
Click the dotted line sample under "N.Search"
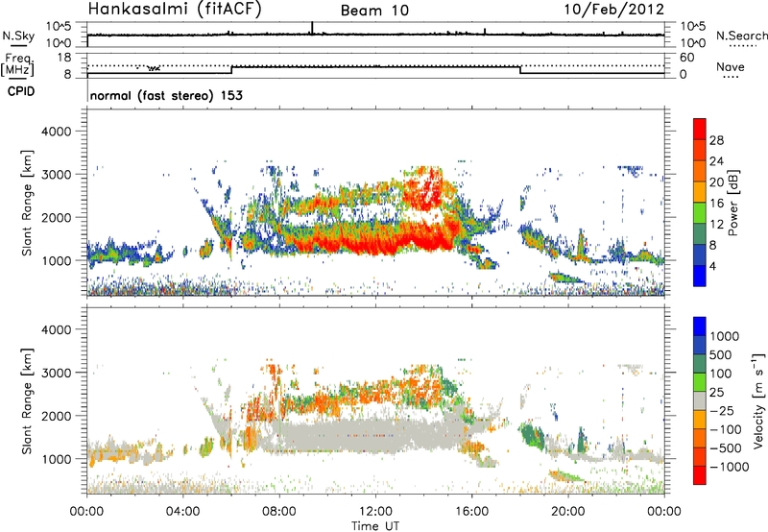743,46
